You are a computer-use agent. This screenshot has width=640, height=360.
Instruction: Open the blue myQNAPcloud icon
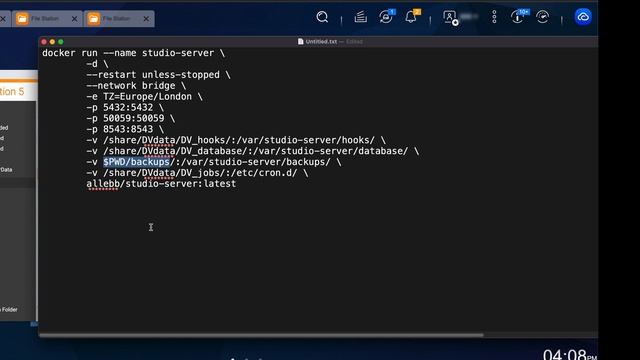click(583, 17)
